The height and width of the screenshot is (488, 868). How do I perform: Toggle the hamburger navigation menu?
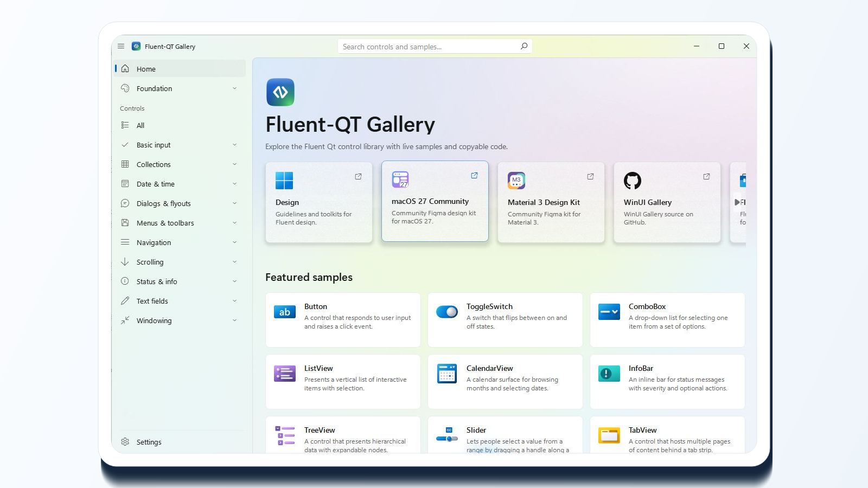pyautogui.click(x=121, y=47)
